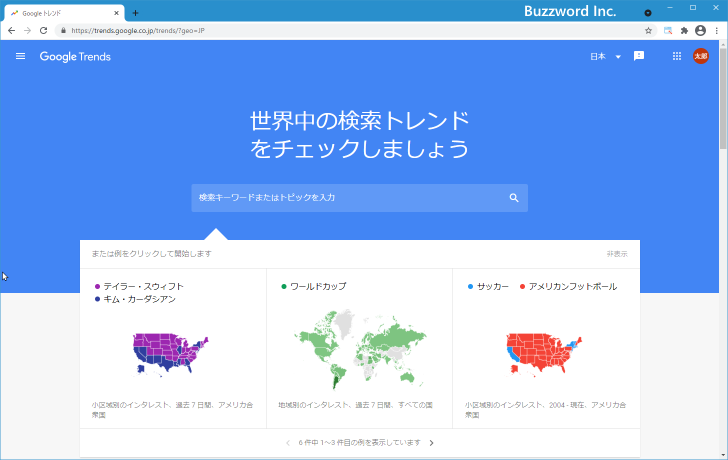Screen dimensions: 728x460
Task: Open the Chrome profile icon
Action: point(700,31)
